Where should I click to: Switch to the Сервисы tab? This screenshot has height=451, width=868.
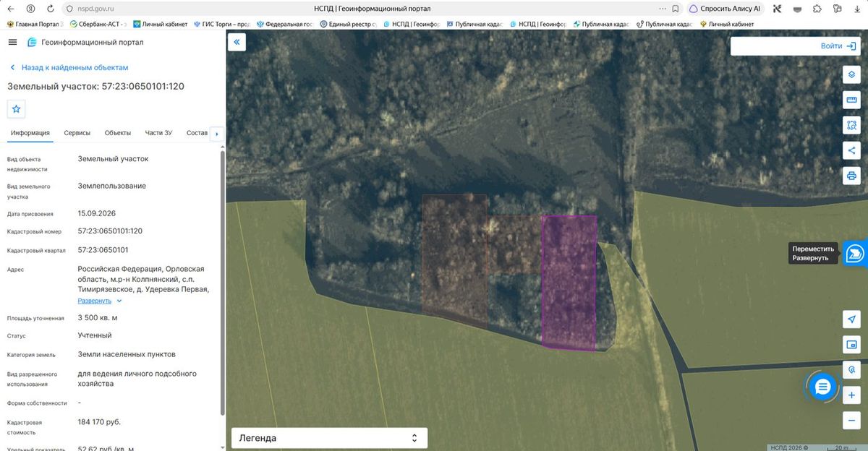(77, 133)
